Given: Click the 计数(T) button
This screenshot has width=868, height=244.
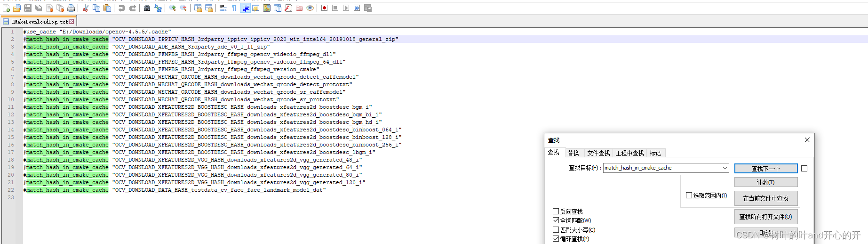Looking at the screenshot, I should [766, 182].
